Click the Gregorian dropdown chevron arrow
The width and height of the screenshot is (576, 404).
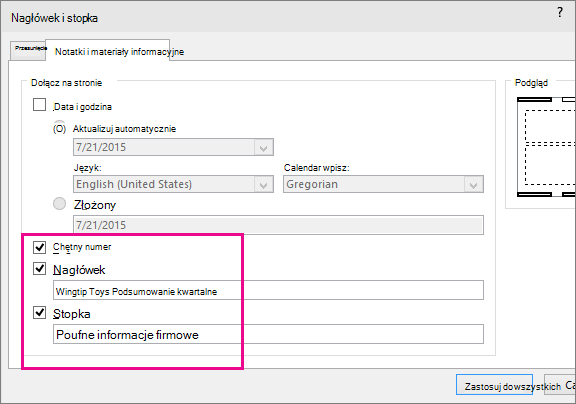tap(474, 184)
